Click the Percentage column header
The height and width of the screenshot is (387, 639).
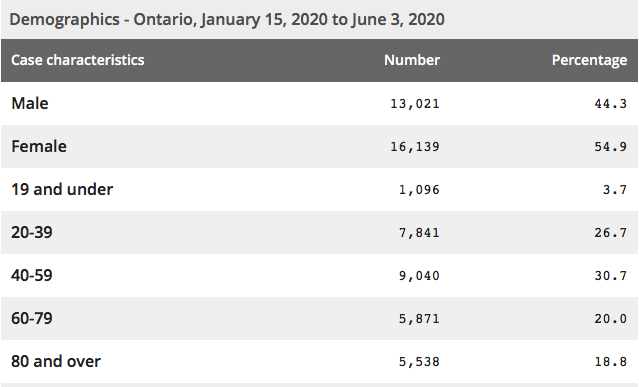click(x=589, y=60)
